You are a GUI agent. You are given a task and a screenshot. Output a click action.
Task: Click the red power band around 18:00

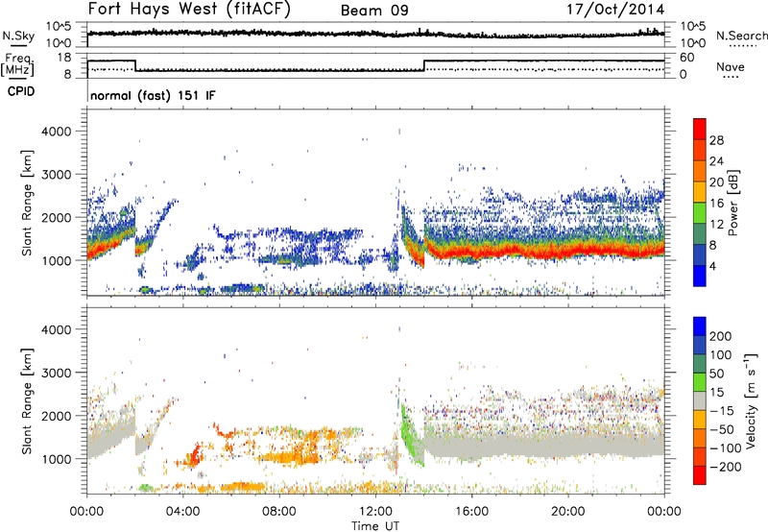(x=520, y=251)
